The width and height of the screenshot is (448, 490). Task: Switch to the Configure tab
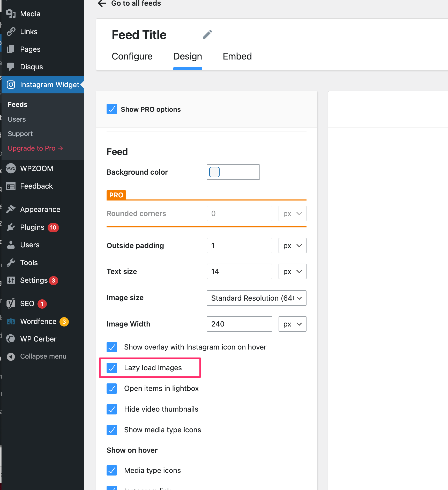(x=132, y=56)
